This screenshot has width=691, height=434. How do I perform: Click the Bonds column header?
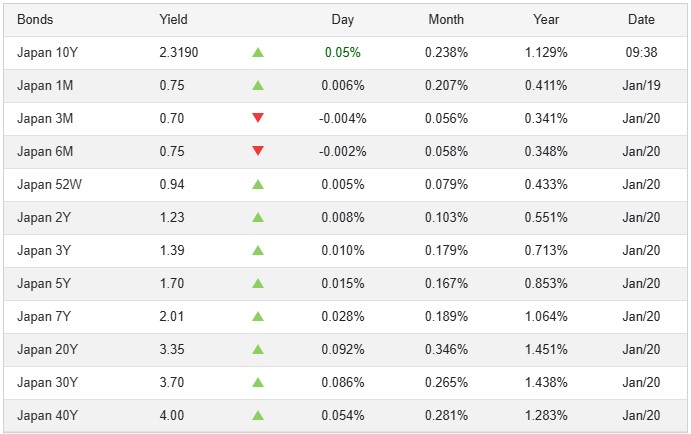35,19
